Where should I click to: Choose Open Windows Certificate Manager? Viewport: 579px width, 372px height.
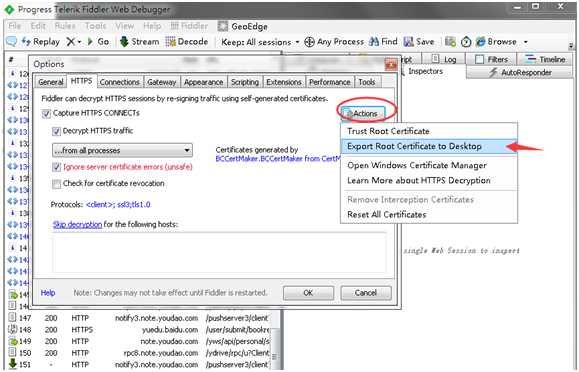point(429,165)
